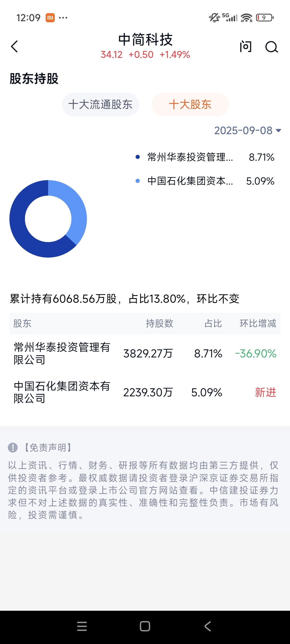
Task: Tap the disclaimer exclamation info icon
Action: [13, 447]
